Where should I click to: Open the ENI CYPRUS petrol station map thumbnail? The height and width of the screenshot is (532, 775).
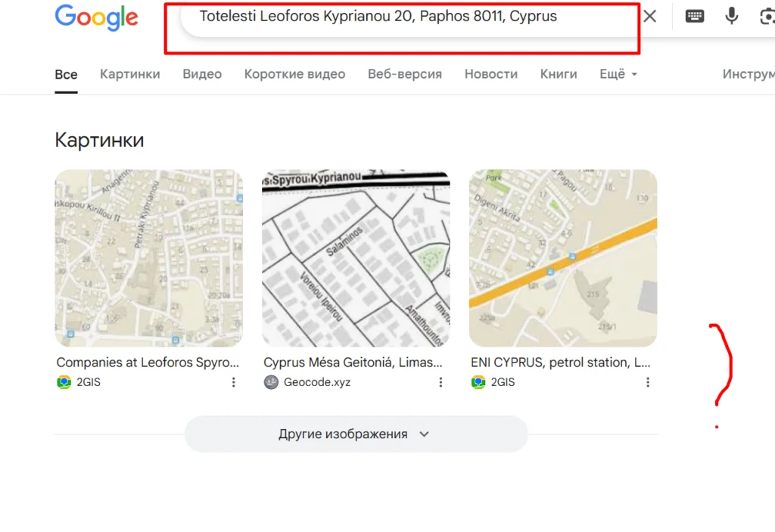click(x=563, y=258)
